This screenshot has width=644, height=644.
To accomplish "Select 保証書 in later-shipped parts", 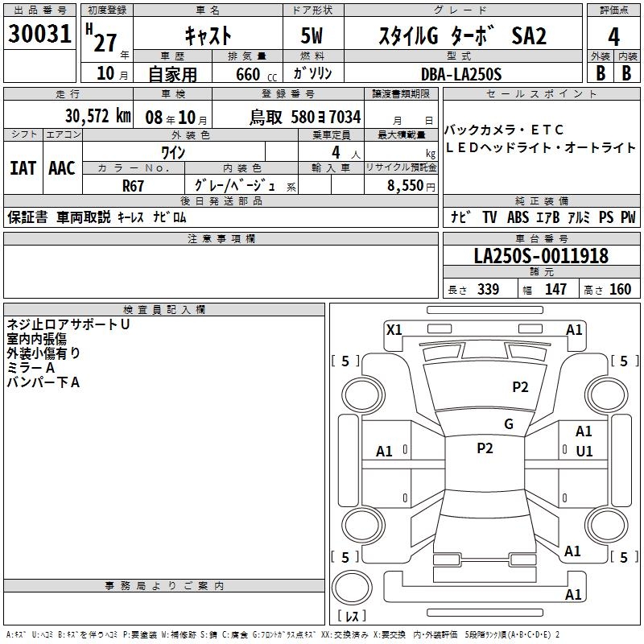I will point(27,217).
